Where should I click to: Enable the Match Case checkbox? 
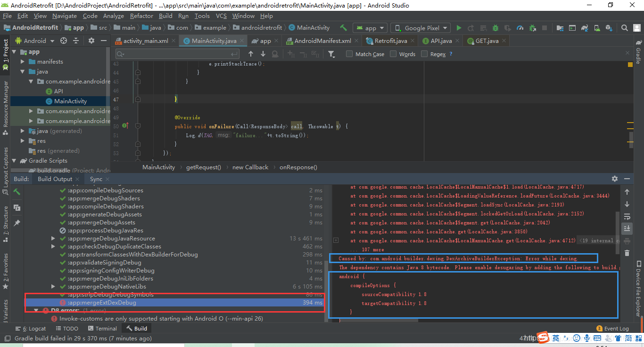pyautogui.click(x=349, y=54)
